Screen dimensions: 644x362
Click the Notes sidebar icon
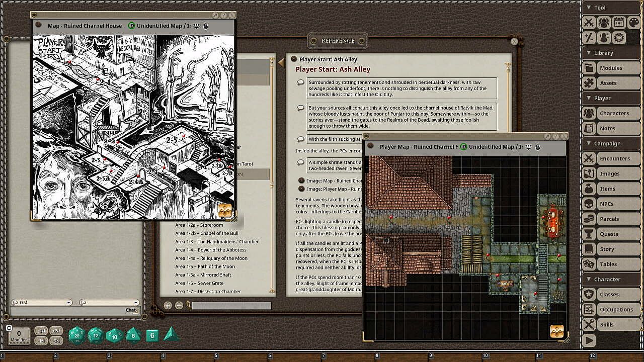589,128
